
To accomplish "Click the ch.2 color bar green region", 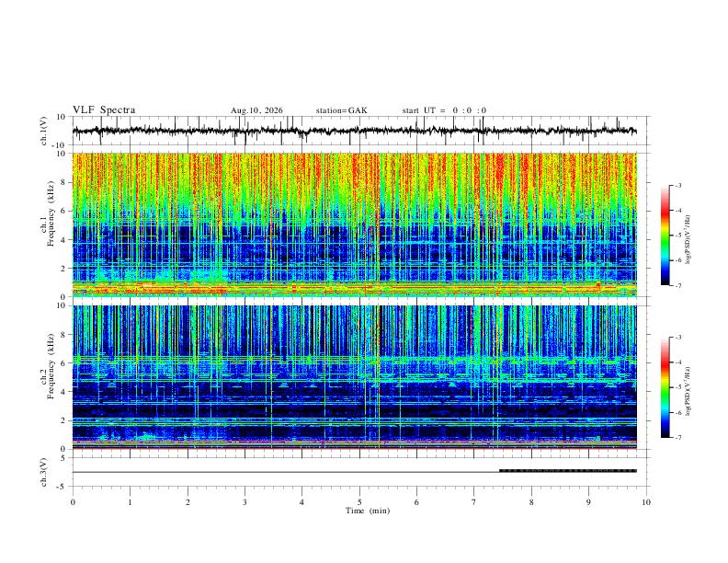I will [665, 391].
